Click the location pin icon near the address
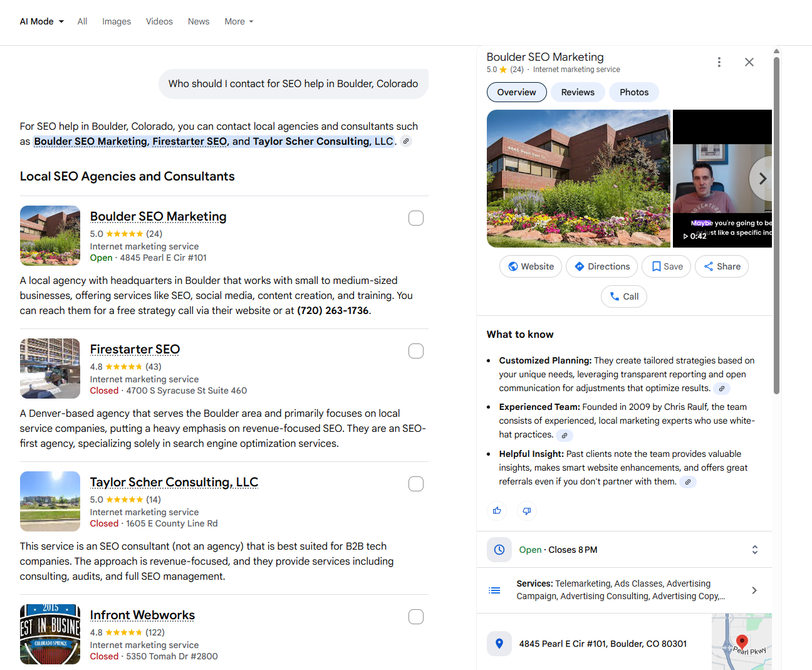 point(499,644)
